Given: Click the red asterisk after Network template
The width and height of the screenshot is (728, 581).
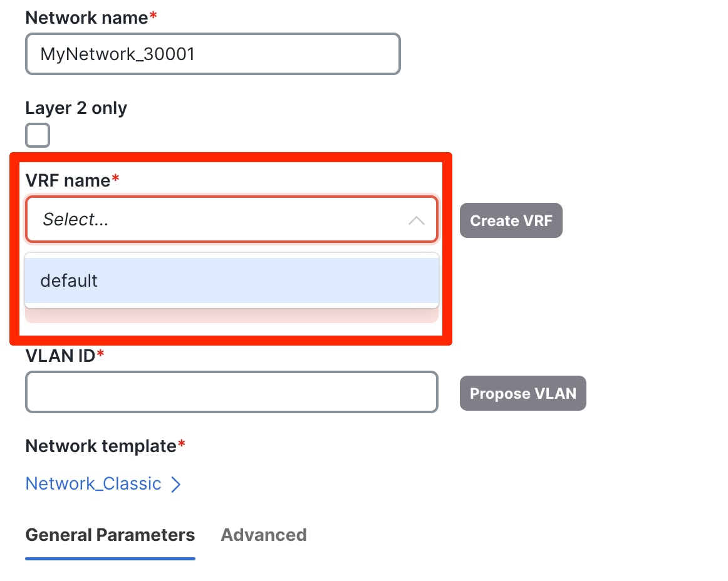Looking at the screenshot, I should pos(182,445).
